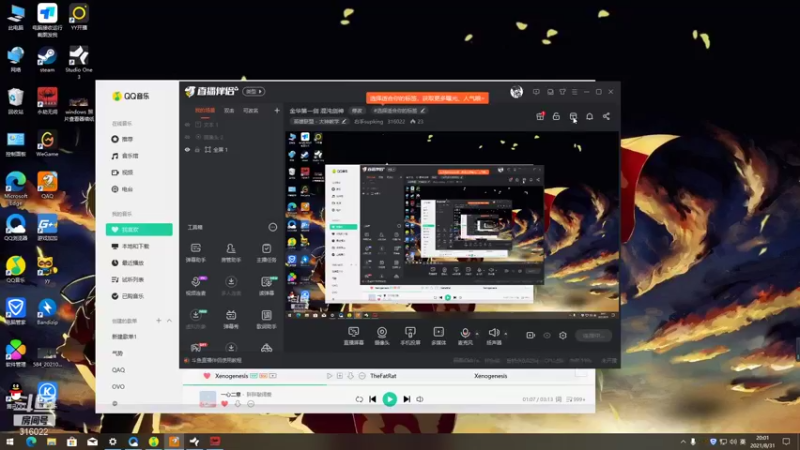
Task: Switch to second scene tab
Action: click(x=229, y=110)
